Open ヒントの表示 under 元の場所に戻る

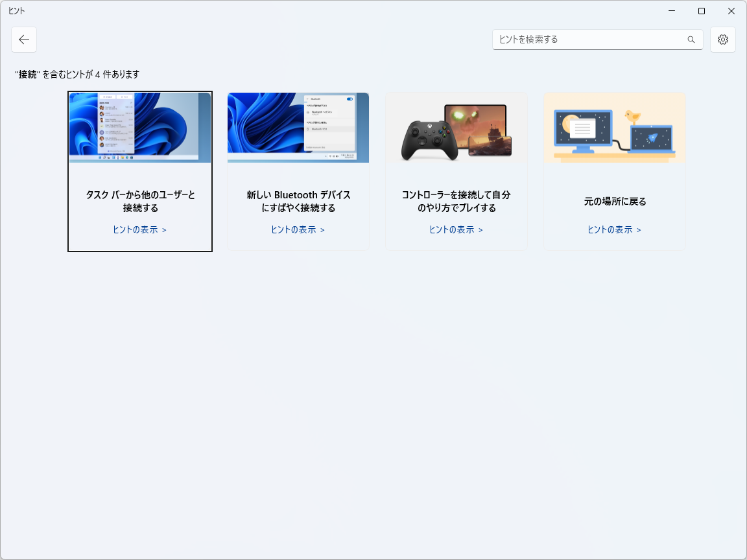click(614, 229)
